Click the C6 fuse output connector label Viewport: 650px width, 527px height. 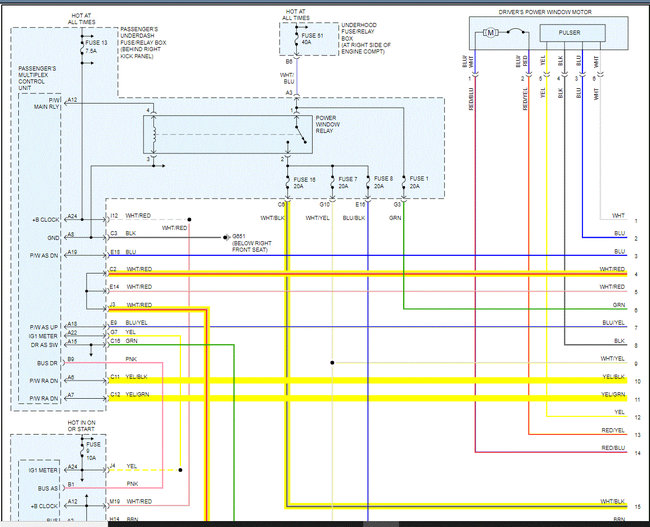pyautogui.click(x=281, y=204)
